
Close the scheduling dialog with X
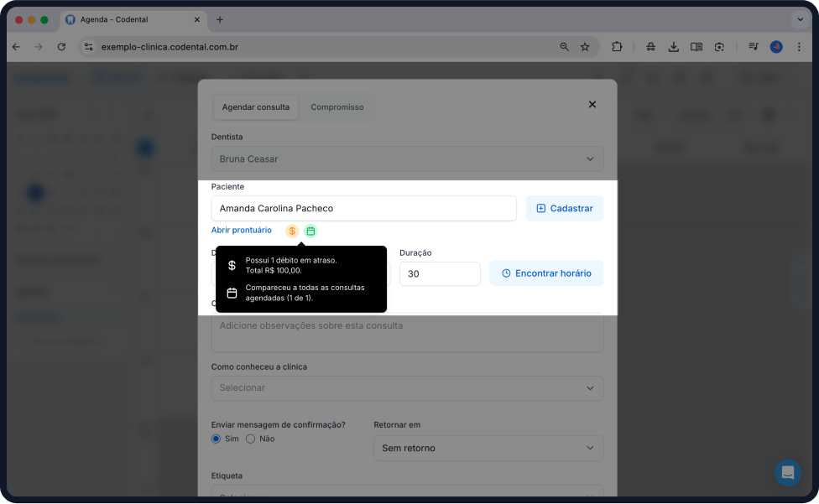point(592,105)
